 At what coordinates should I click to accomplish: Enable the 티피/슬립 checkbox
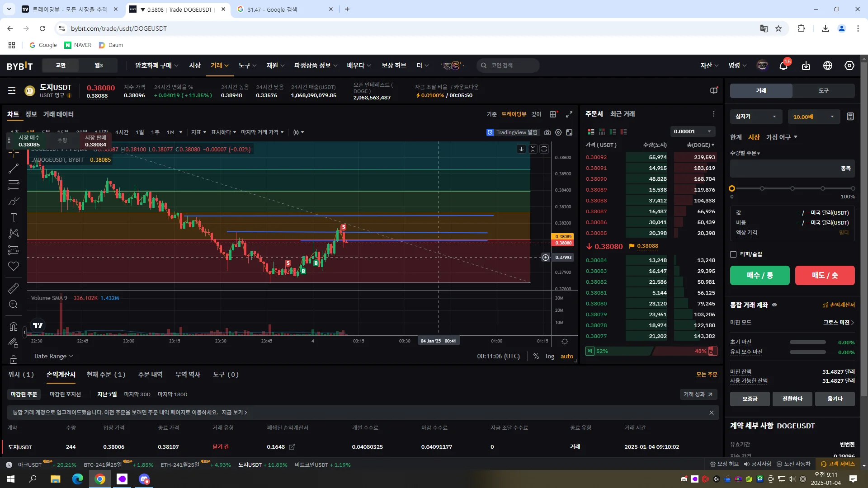(733, 254)
